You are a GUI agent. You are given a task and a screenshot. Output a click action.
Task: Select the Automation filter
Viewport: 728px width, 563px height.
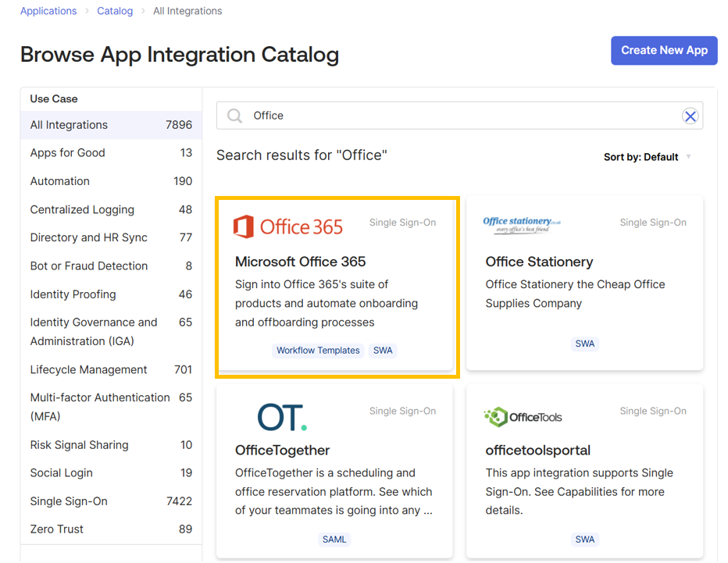click(111, 181)
